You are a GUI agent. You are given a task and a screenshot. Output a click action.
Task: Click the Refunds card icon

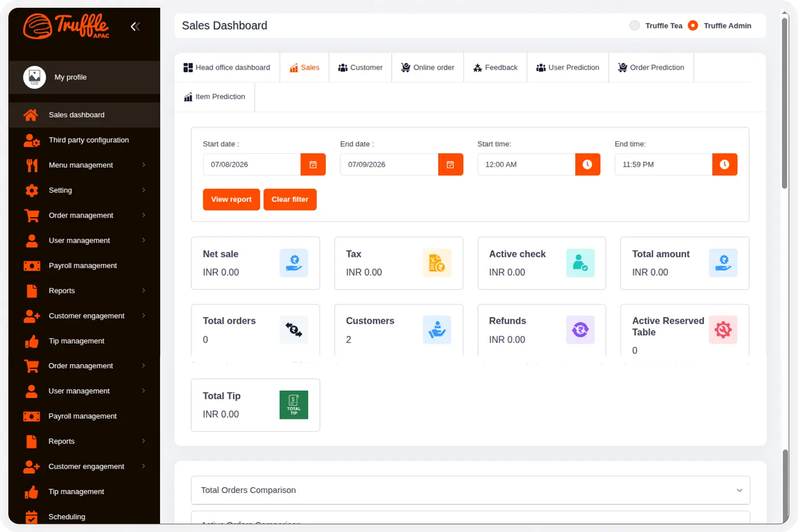click(x=580, y=330)
